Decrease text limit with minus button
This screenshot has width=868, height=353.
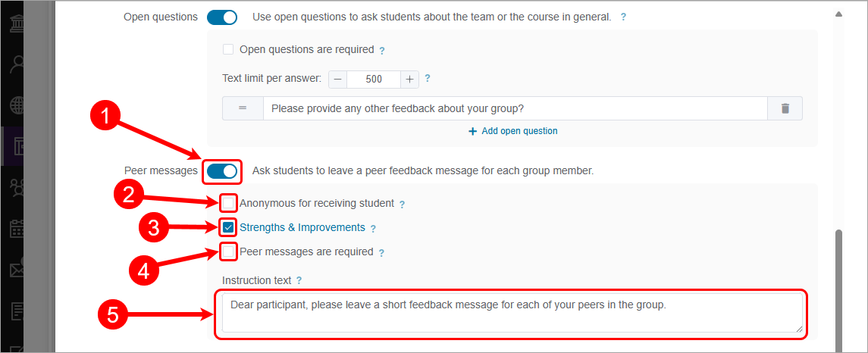(337, 79)
